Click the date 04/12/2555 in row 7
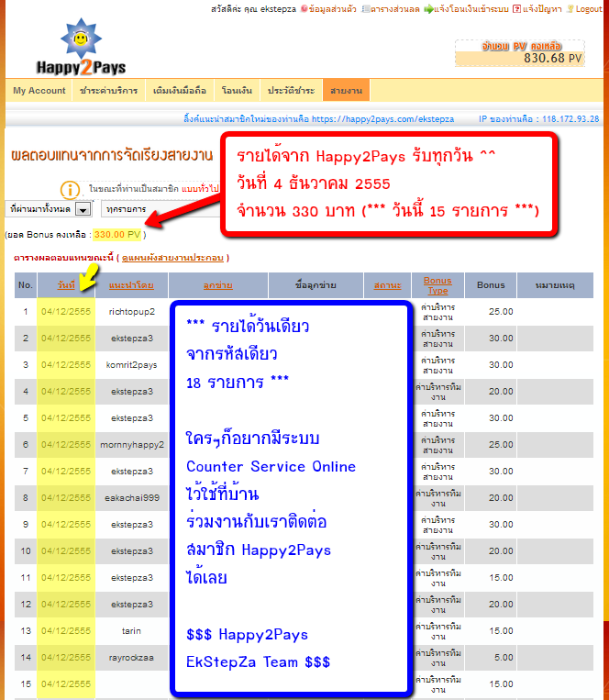 click(66, 472)
